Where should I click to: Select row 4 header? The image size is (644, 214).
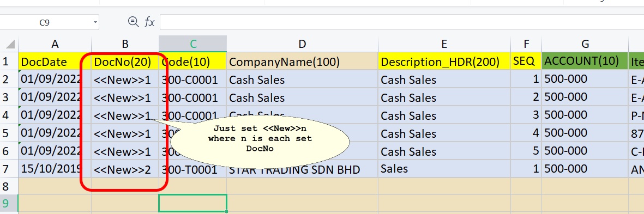tap(9, 115)
